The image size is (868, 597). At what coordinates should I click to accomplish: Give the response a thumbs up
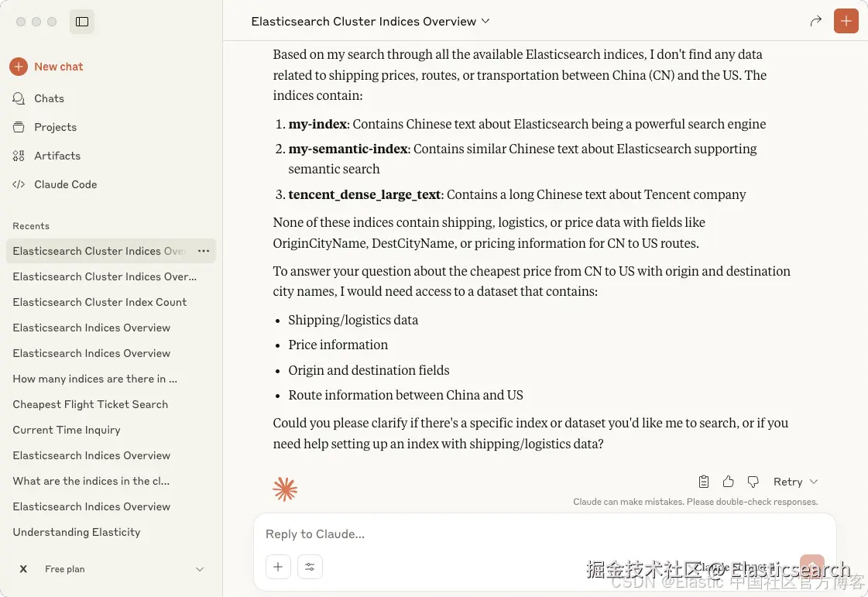[x=729, y=482]
